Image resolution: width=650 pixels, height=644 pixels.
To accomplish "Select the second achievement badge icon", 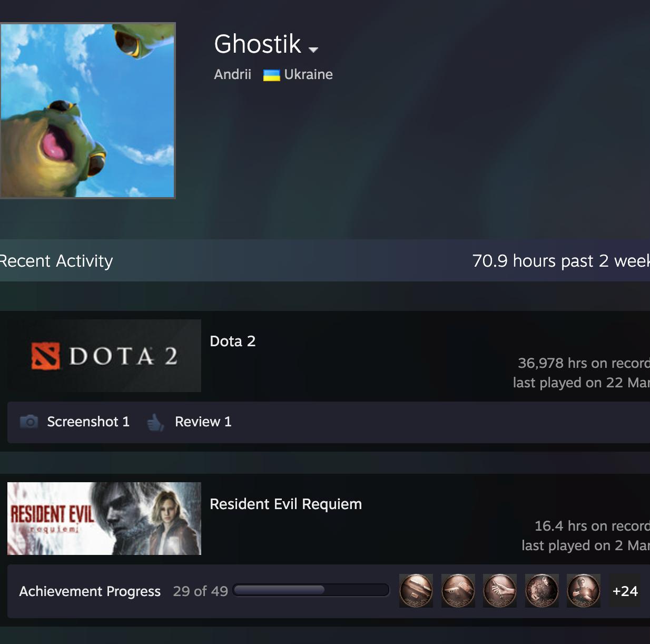I will click(458, 591).
